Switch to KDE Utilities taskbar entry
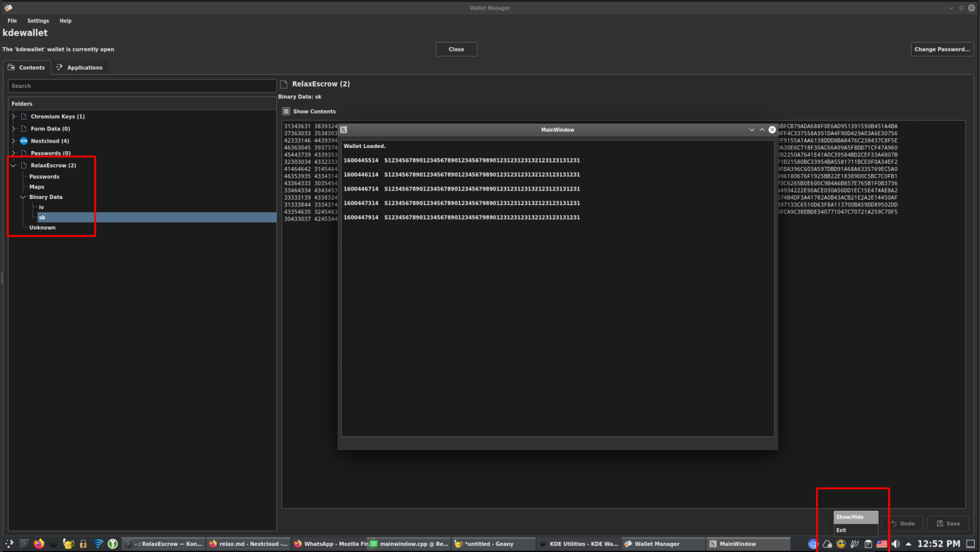The height and width of the screenshot is (552, 980). 578,544
